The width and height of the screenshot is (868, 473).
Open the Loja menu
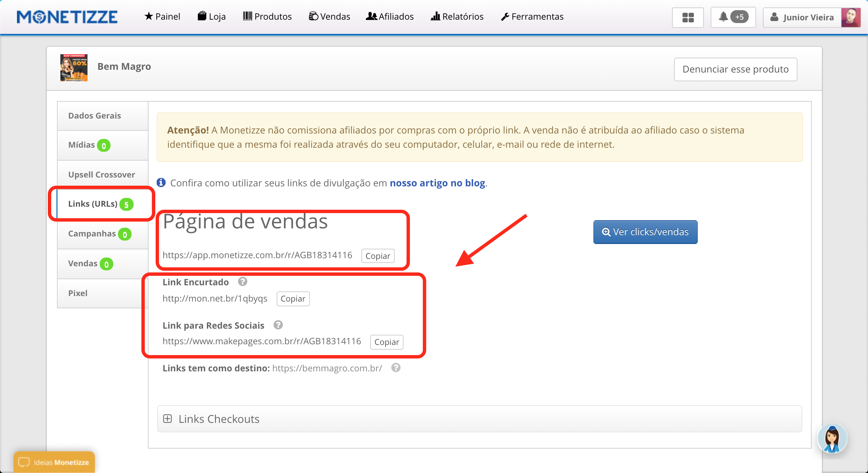[x=212, y=17]
